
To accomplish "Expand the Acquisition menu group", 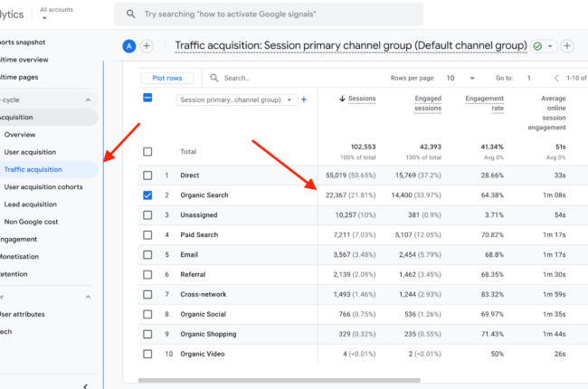I will point(48,117).
